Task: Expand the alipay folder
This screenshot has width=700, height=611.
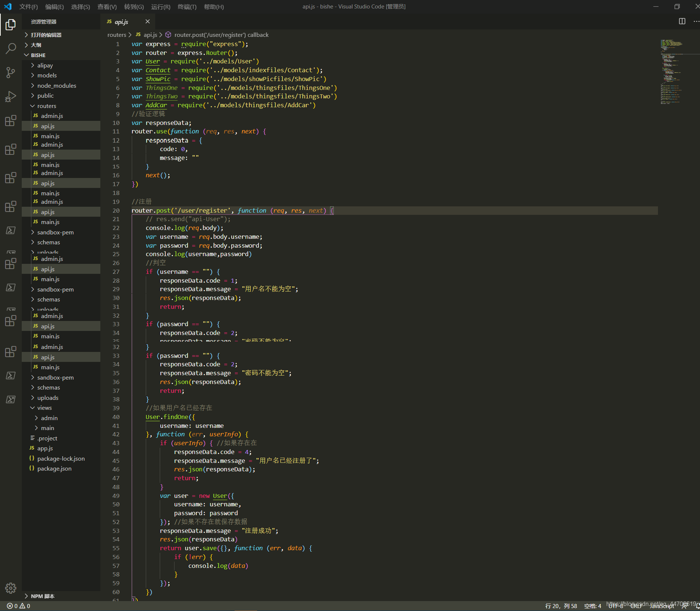Action: [x=61, y=65]
